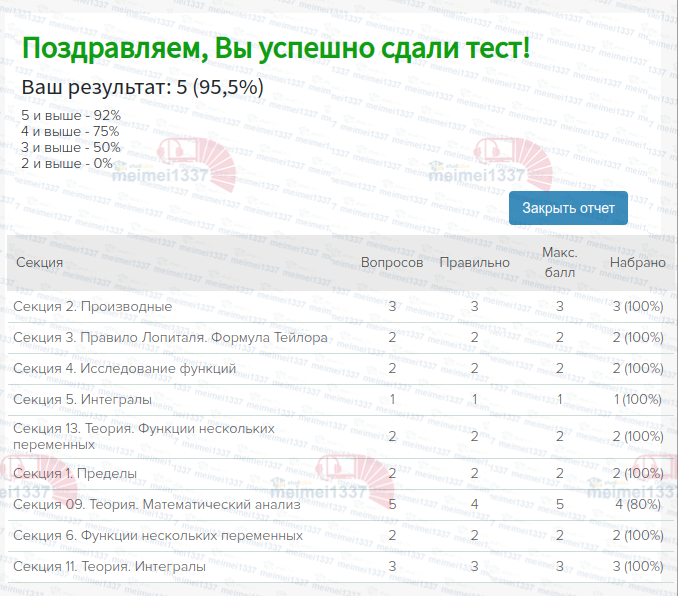Click the 'Набрано' column header
Image resolution: width=678 pixels, height=596 pixels.
(x=638, y=263)
